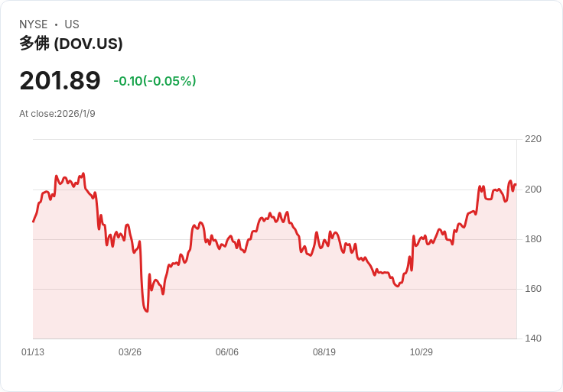Image resolution: width=563 pixels, height=392 pixels.
Task: Click the 220 y-axis price label
Action: tap(533, 139)
